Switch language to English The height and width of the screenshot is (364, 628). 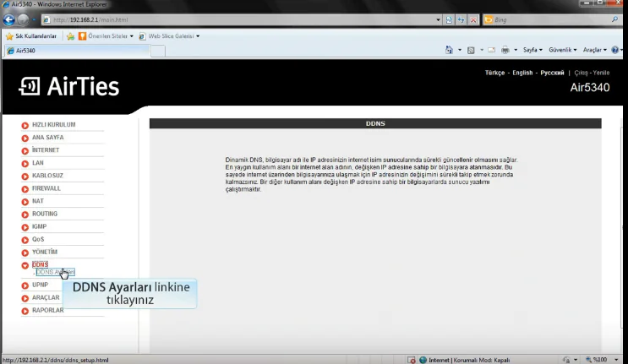coord(522,73)
